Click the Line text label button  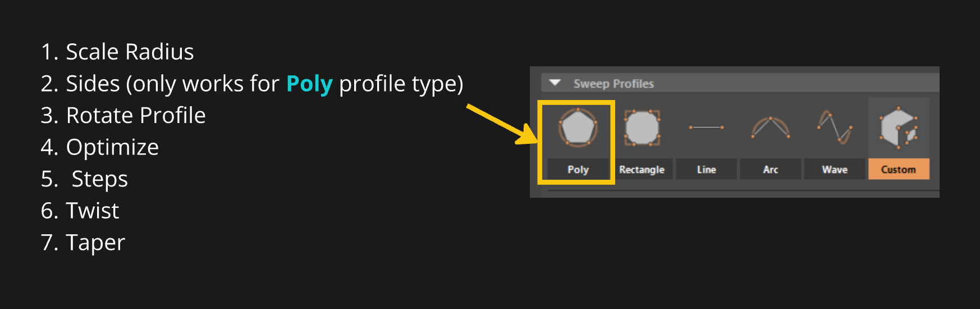click(x=706, y=169)
